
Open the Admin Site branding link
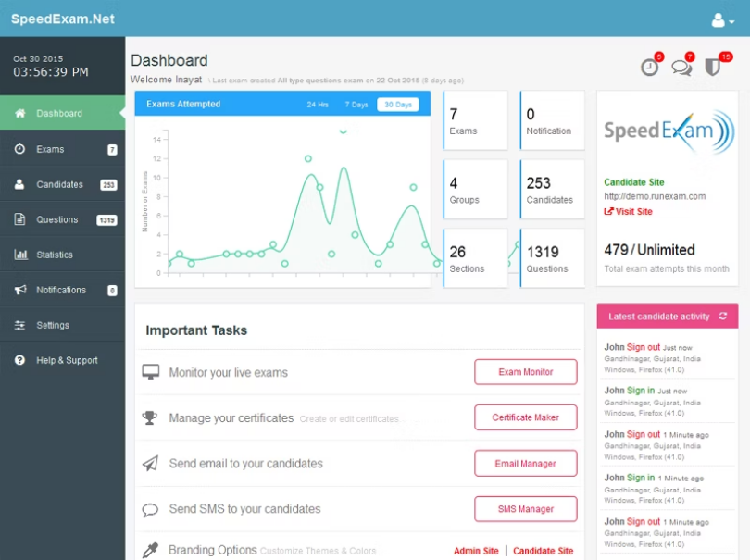476,551
